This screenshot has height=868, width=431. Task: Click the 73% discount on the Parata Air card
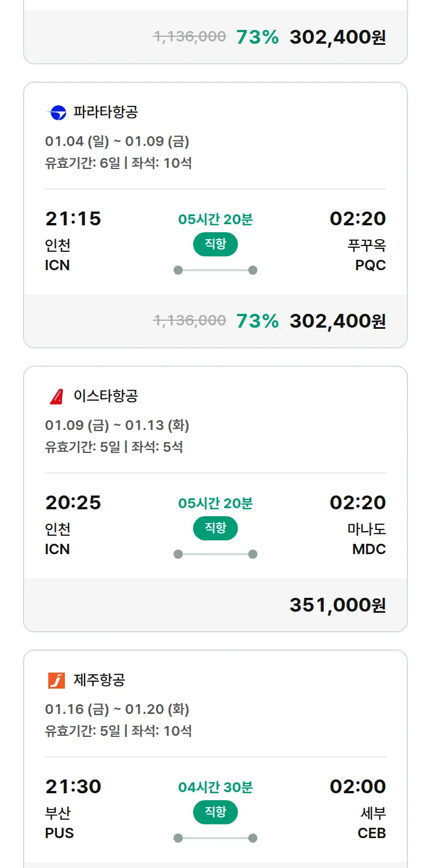[x=257, y=321]
